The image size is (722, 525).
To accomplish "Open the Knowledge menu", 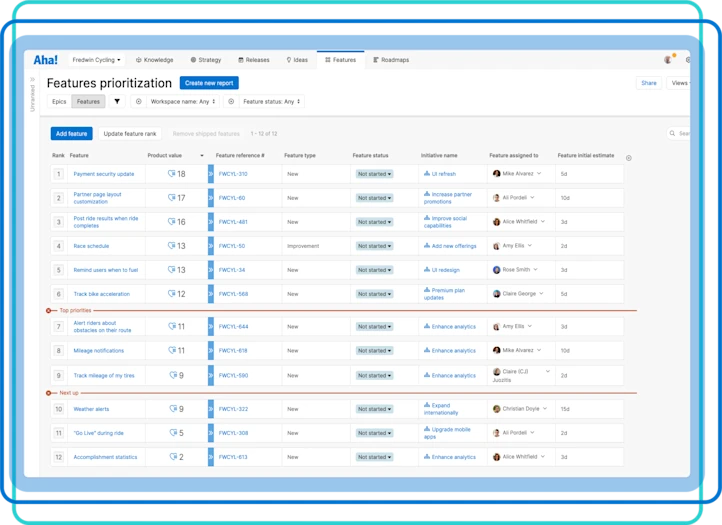I will point(155,60).
